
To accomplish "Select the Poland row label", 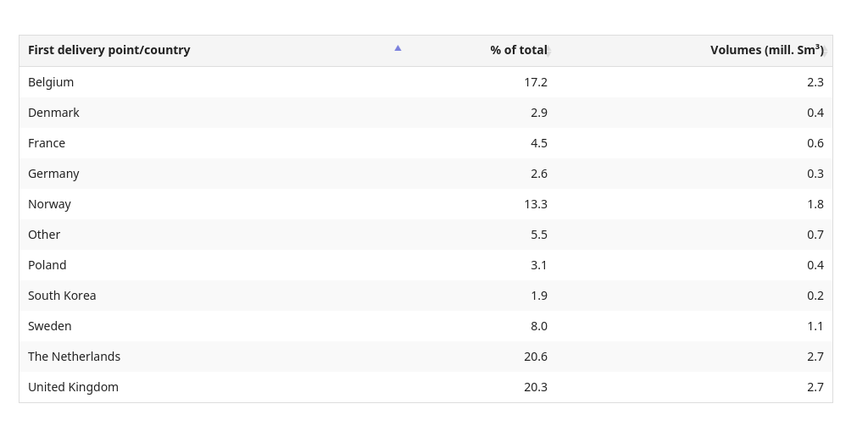I will (47, 265).
